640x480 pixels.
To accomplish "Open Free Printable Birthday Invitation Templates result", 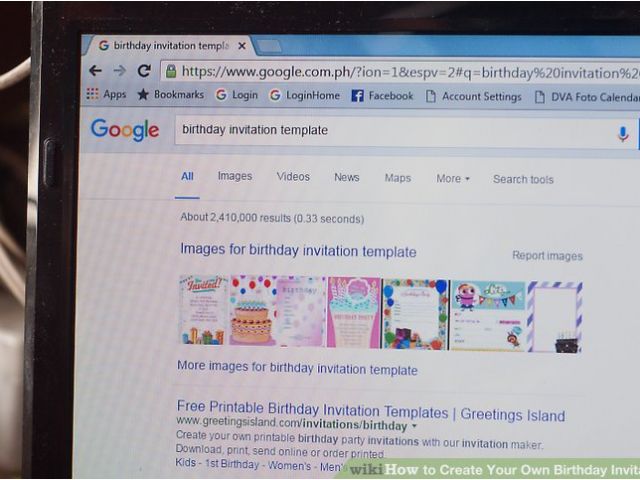I will coord(371,411).
